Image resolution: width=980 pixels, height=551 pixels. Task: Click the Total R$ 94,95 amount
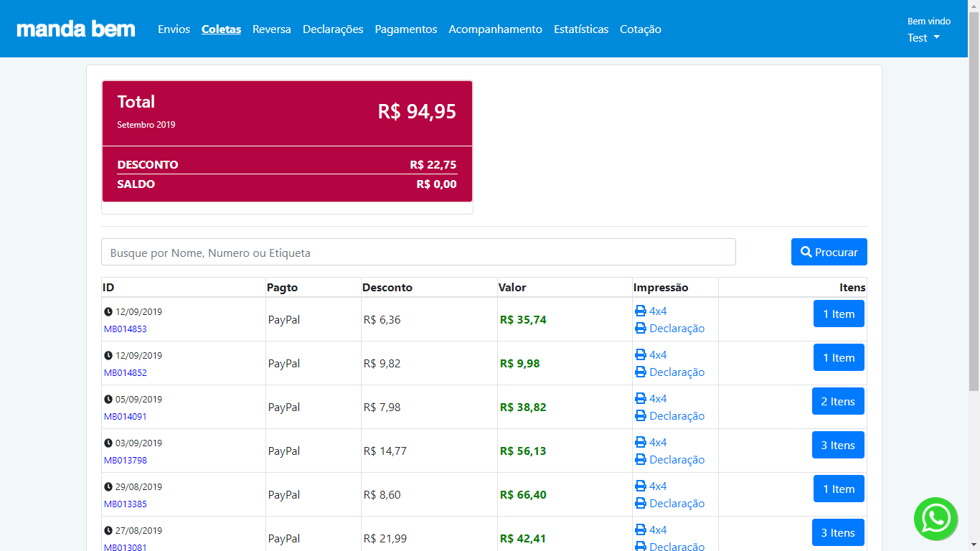(x=417, y=112)
